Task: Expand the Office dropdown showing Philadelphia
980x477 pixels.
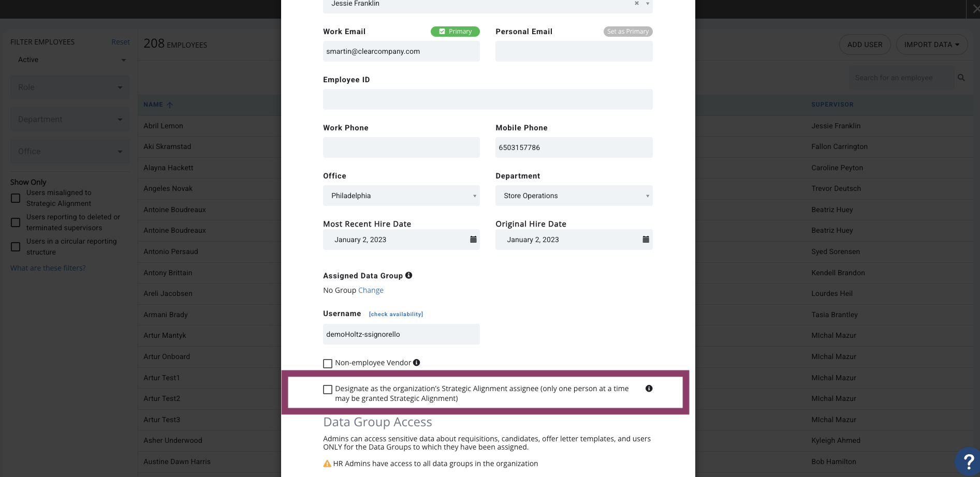Action: (401, 196)
